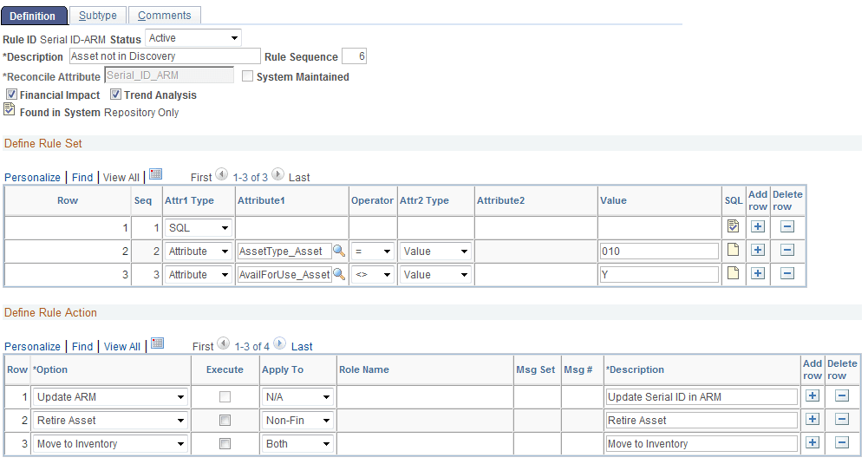Click the Value field containing Y
The width and height of the screenshot is (868, 464).
click(x=659, y=275)
